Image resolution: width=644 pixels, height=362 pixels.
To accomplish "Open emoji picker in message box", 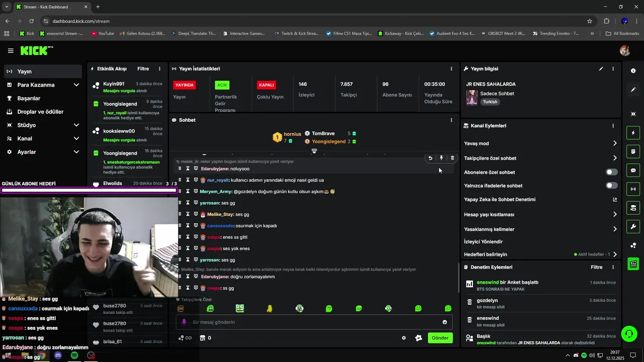I will coord(445,322).
